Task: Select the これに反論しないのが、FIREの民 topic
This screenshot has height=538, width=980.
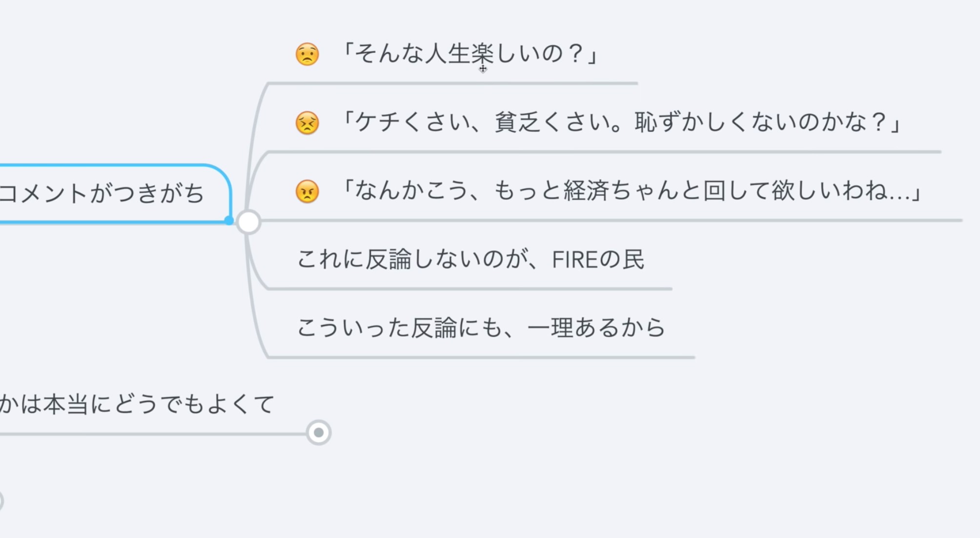Action: [471, 259]
